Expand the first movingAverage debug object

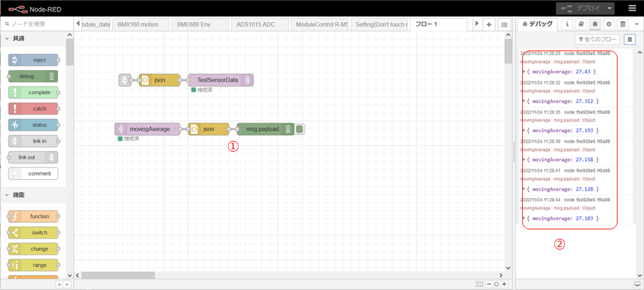(524, 72)
